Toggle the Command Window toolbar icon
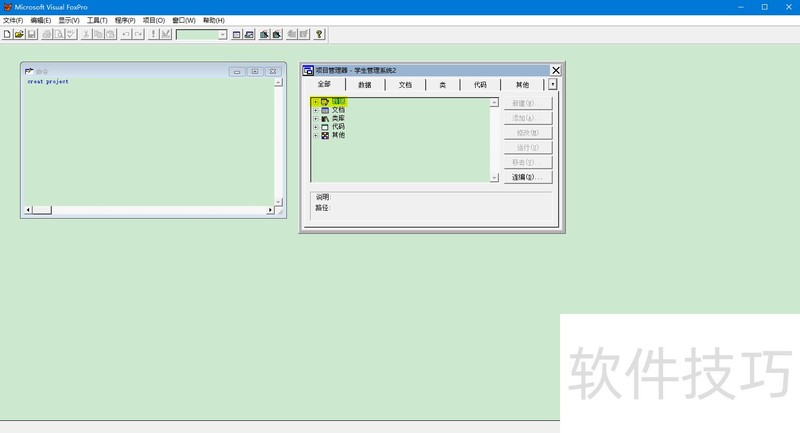 click(237, 34)
